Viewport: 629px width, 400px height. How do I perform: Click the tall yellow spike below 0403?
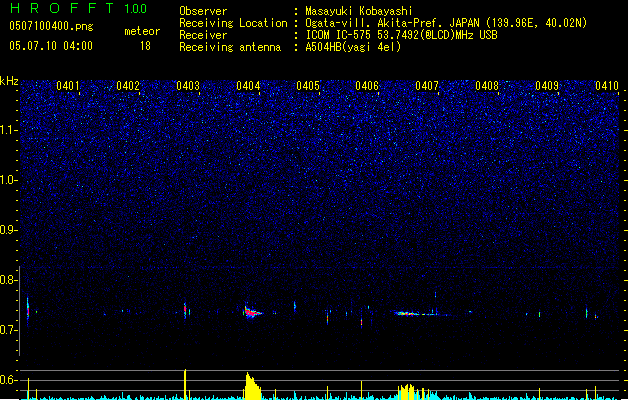tap(185, 384)
